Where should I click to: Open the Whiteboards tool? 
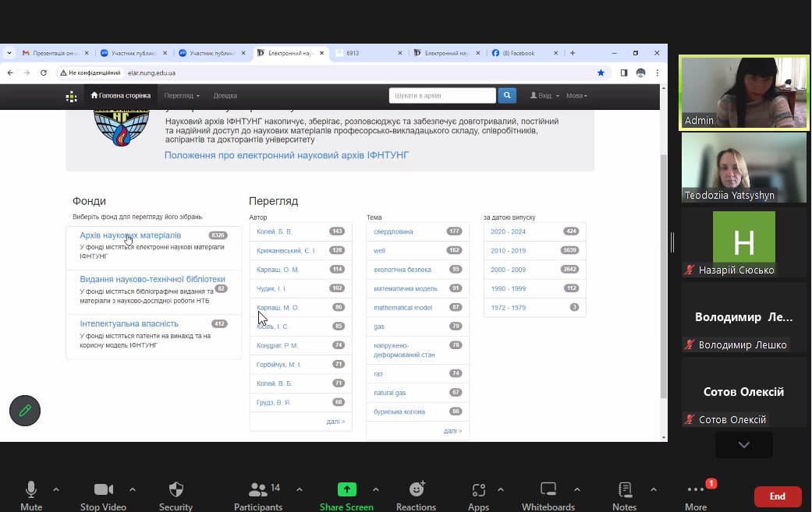548,490
